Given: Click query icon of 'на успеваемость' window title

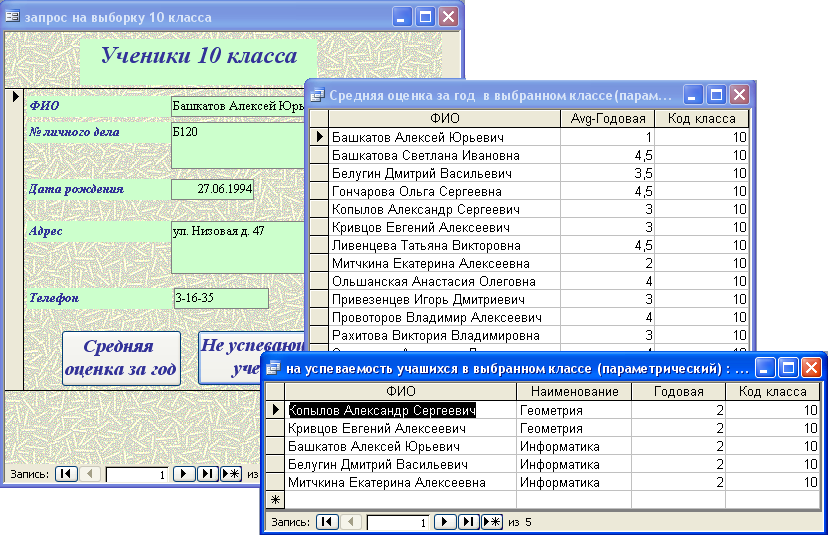Looking at the screenshot, I should tap(273, 368).
